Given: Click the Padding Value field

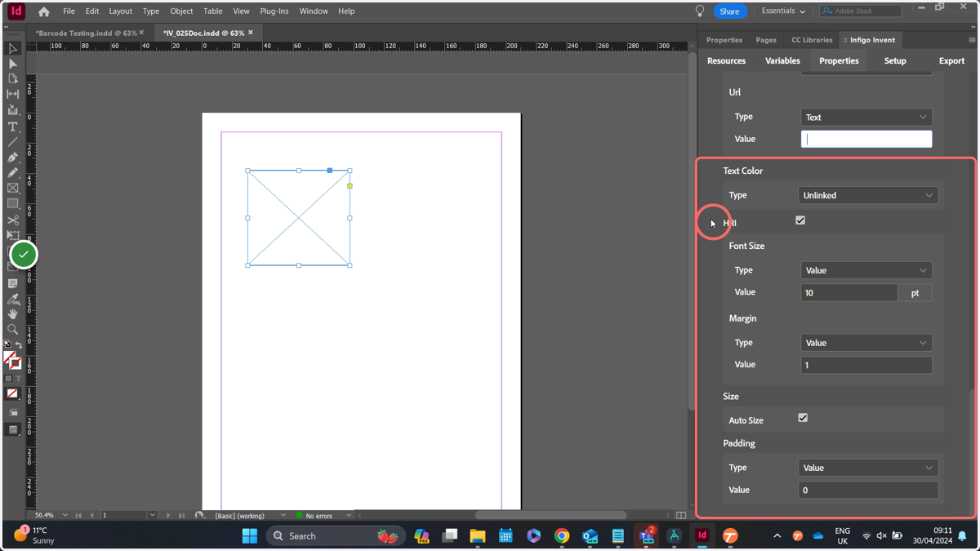Looking at the screenshot, I should tap(868, 490).
